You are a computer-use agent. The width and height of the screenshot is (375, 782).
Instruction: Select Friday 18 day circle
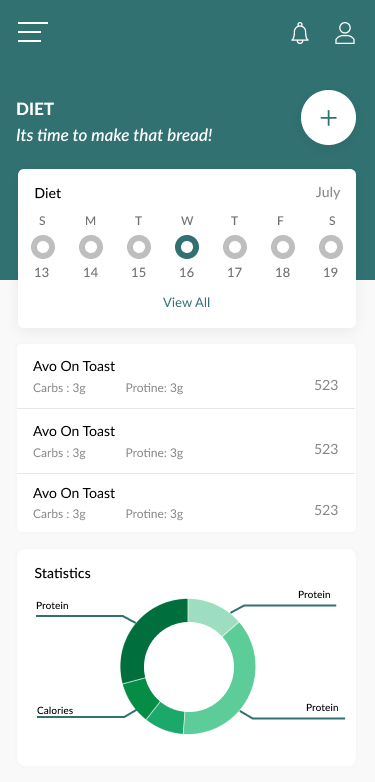283,247
